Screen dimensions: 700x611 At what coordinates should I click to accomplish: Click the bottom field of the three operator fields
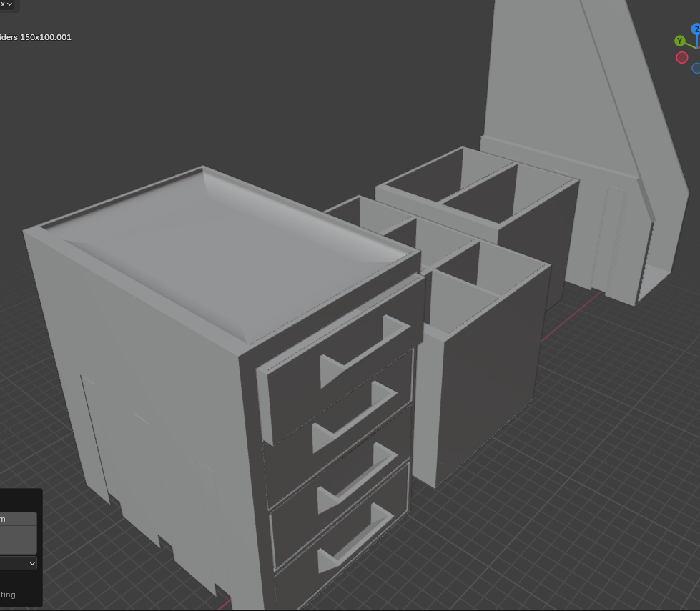click(19, 547)
